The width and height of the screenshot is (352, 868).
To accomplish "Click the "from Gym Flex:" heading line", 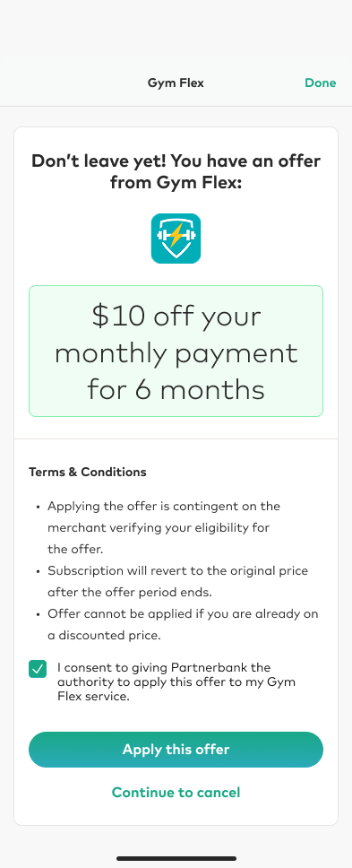I will (x=176, y=181).
